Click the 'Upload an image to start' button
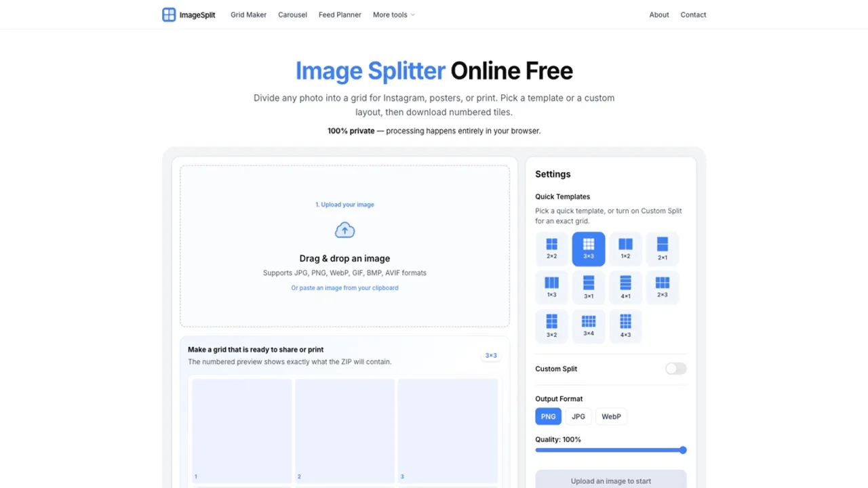 611,481
